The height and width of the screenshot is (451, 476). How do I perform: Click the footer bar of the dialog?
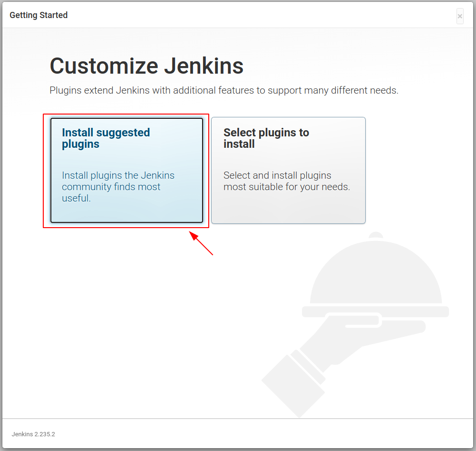[238, 434]
